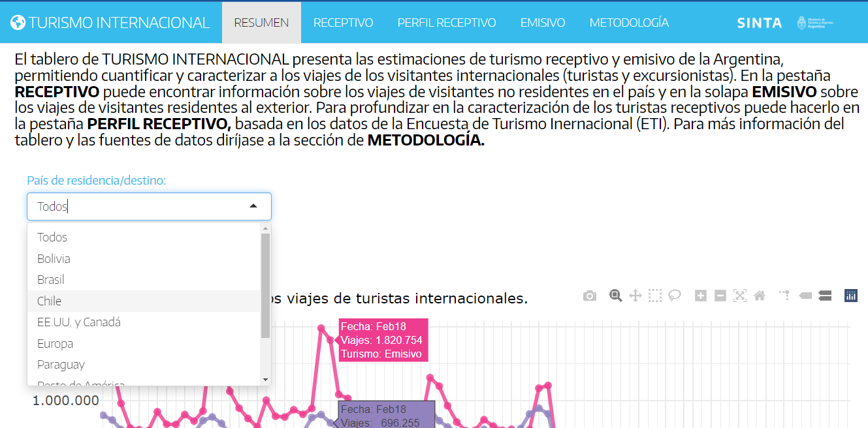Collapse the País de residencia dropdown arrow
The image size is (868, 428).
point(253,206)
